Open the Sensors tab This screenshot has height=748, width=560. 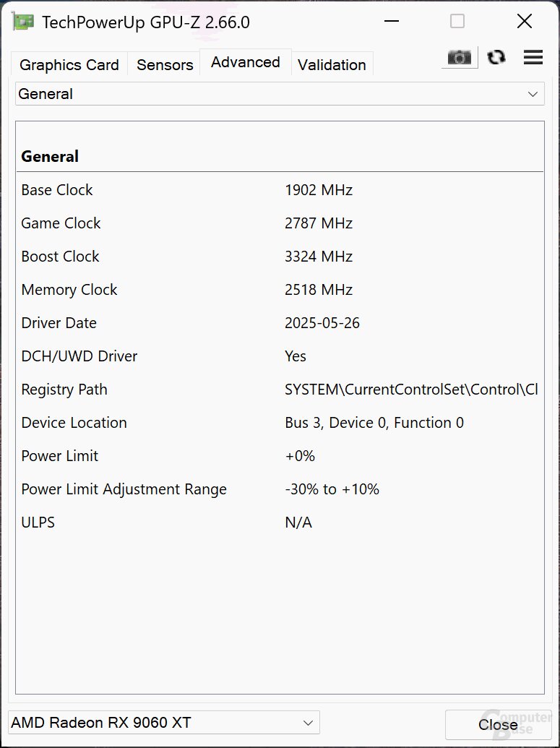tap(165, 64)
